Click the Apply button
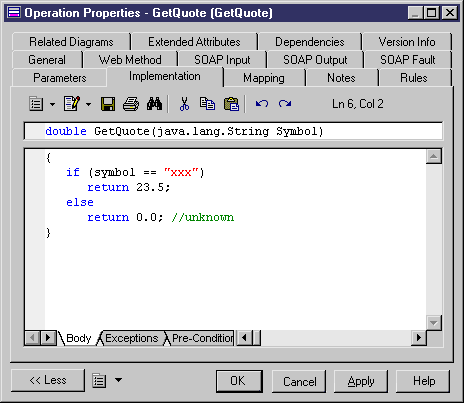This screenshot has height=403, width=464. point(361,381)
